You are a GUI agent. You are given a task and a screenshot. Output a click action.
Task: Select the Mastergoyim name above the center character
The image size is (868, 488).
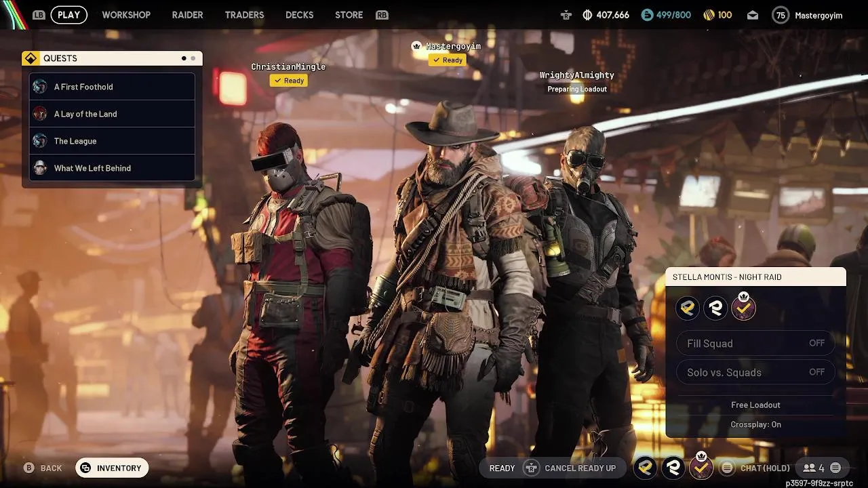coord(453,46)
